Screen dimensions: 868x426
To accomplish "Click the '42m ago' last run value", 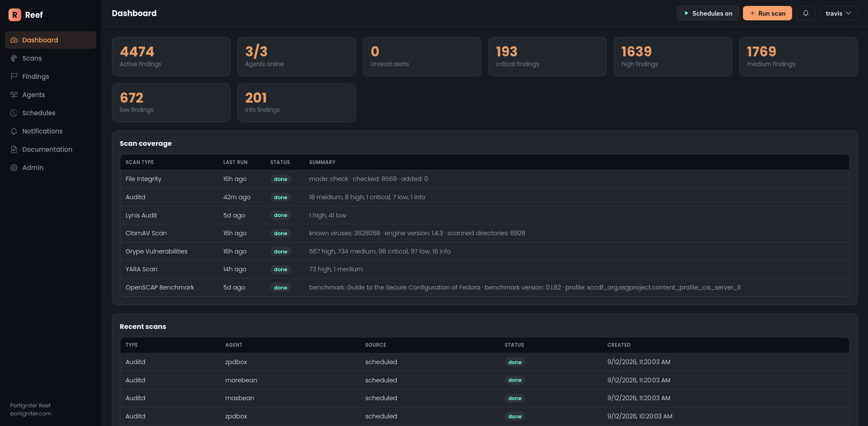I will (237, 197).
